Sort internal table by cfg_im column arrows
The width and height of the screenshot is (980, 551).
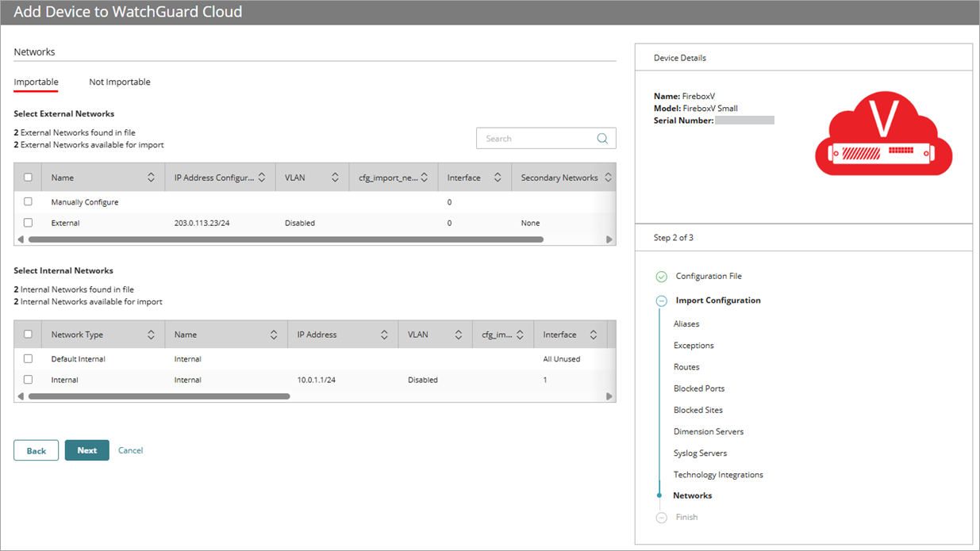tap(520, 335)
